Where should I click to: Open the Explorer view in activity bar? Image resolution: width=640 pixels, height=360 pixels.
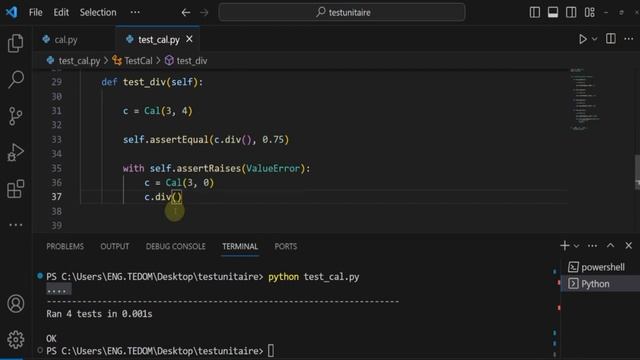(16, 43)
